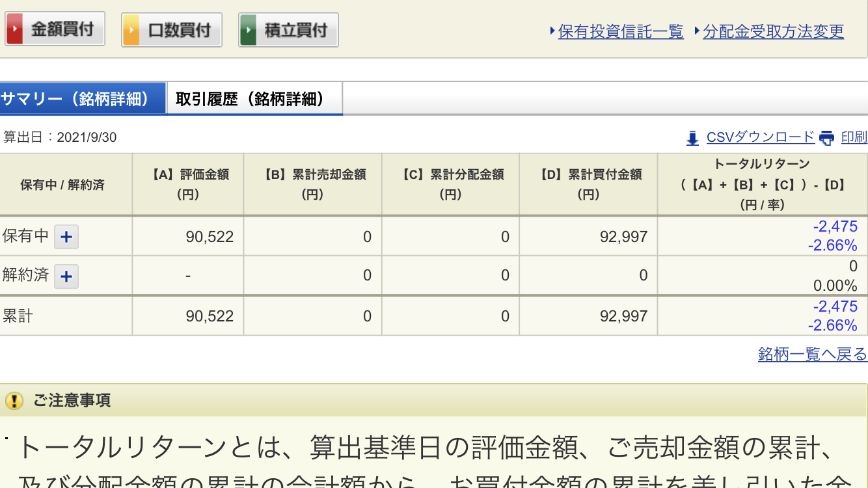
Task: Click the 金額買付 button
Action: 55,30
